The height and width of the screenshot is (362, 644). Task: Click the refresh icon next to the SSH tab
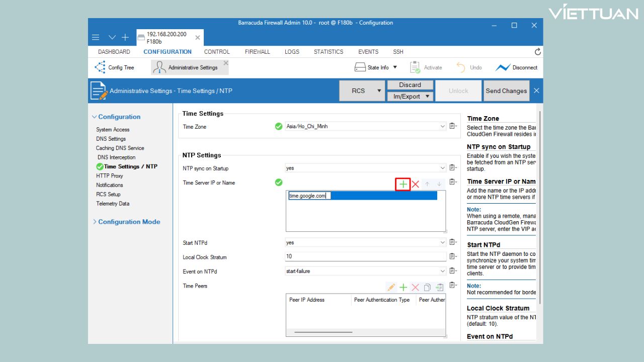(x=537, y=52)
